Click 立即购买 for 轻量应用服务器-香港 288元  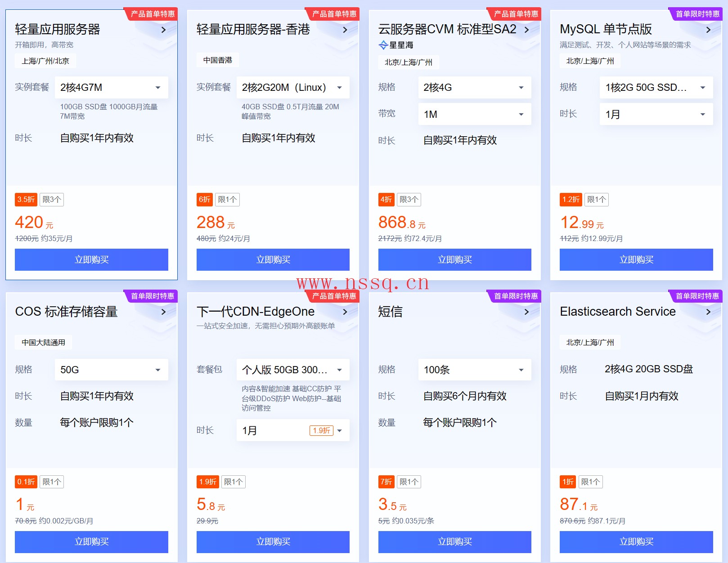tap(273, 259)
